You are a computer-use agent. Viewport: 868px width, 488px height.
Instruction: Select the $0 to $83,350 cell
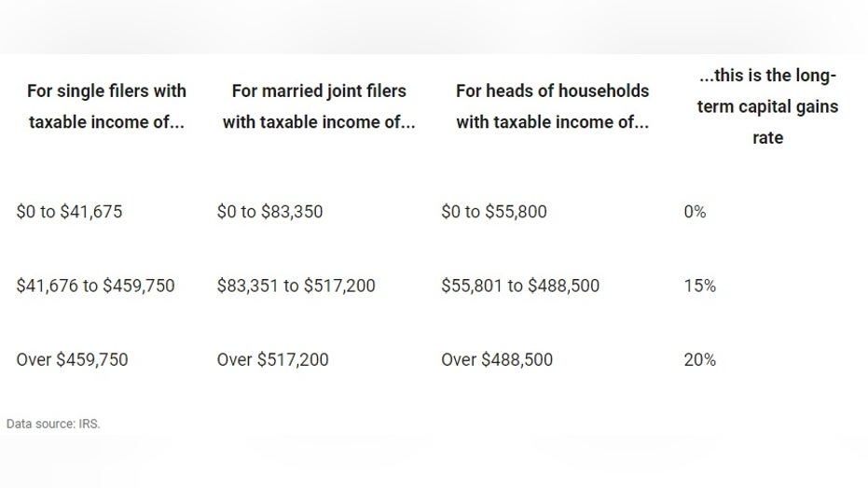269,212
